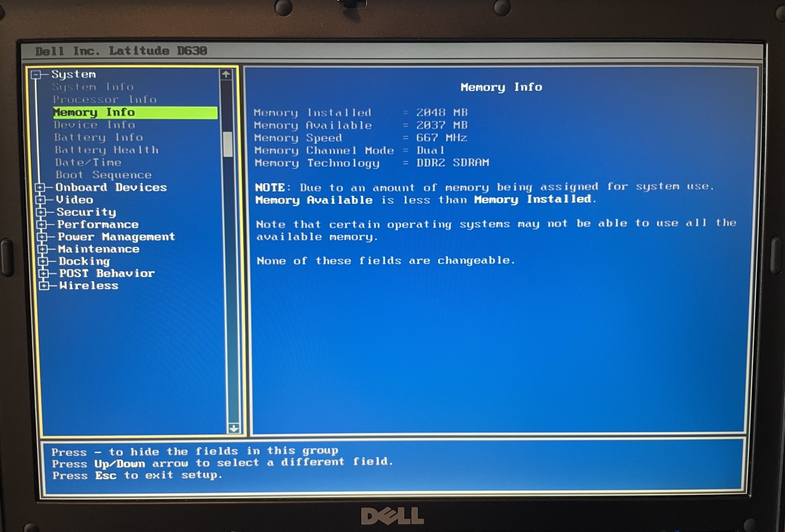Viewport: 785px width, 532px height.
Task: Select the Performance label
Action: (x=98, y=224)
